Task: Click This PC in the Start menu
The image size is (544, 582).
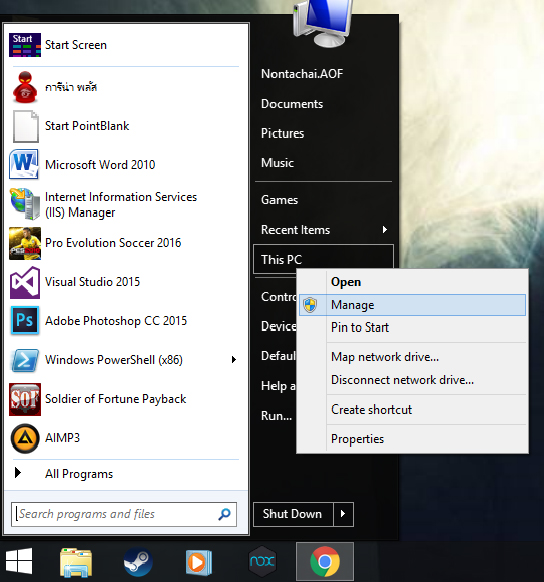Action: [x=323, y=259]
